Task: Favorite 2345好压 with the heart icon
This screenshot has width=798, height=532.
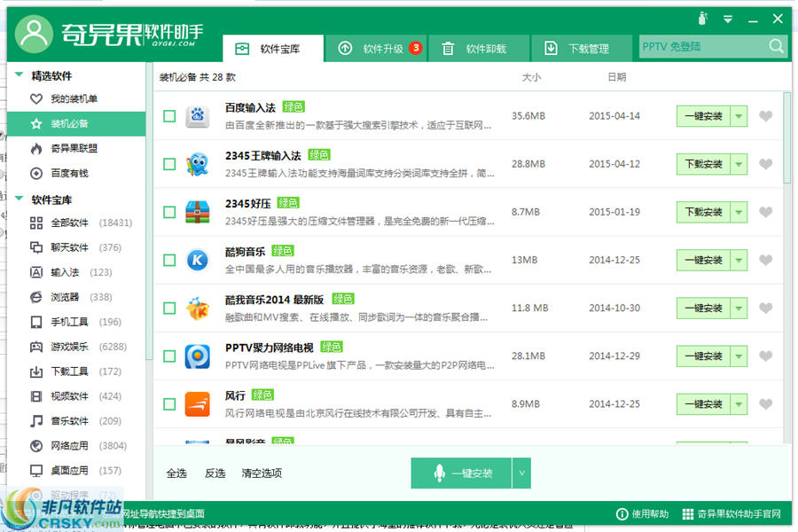Action: [765, 212]
